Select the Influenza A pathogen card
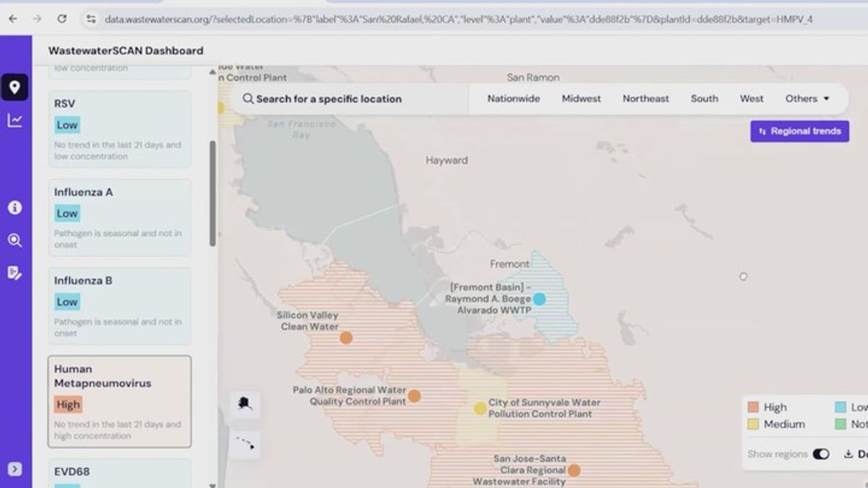This screenshot has width=868, height=488. 119,217
